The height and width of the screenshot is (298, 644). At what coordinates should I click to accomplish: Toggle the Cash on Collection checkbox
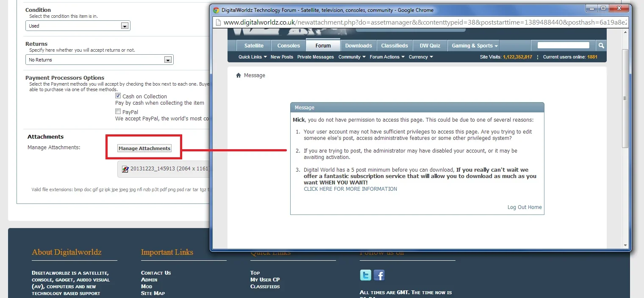118,96
